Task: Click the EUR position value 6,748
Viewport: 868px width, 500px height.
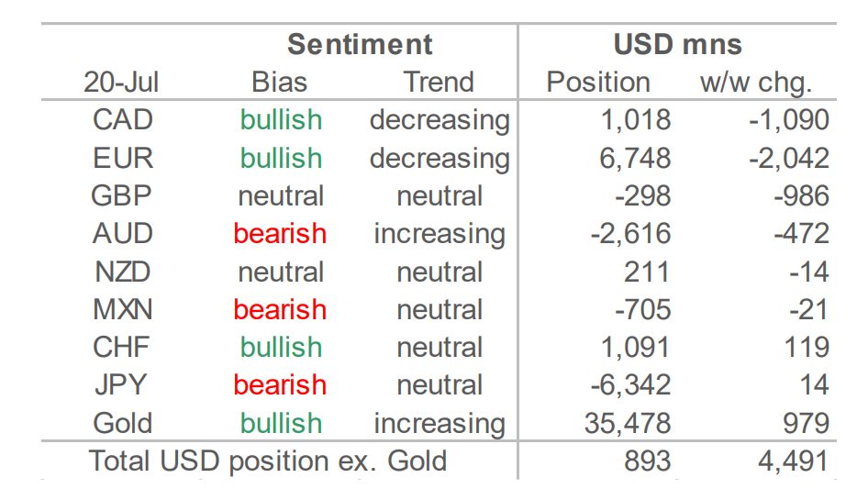Action: point(635,159)
